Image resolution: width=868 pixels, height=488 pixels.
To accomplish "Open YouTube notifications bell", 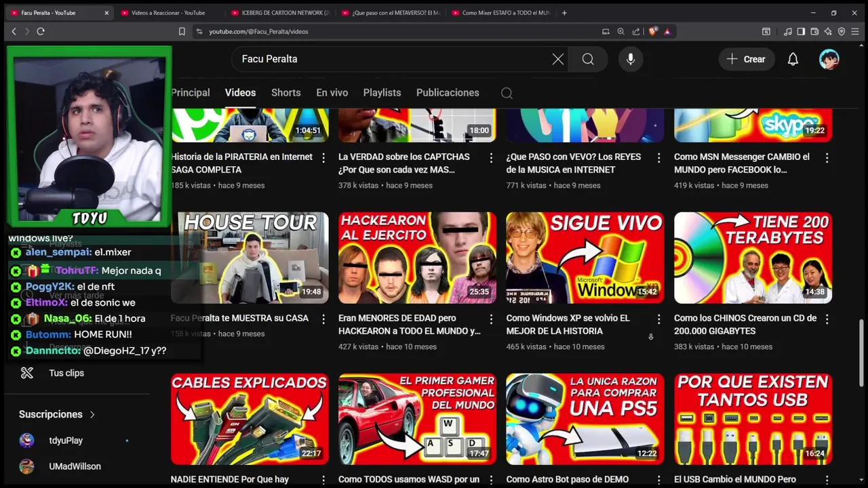I will [x=793, y=59].
